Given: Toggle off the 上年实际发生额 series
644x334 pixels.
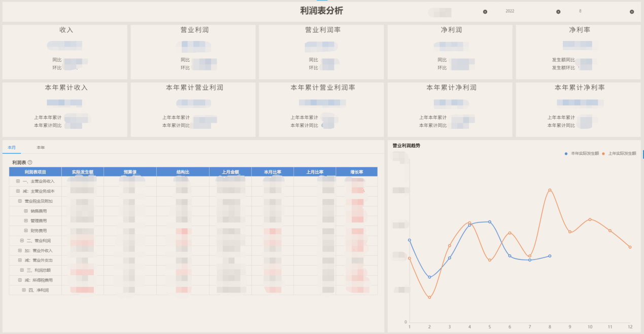Looking at the screenshot, I should pos(623,154).
